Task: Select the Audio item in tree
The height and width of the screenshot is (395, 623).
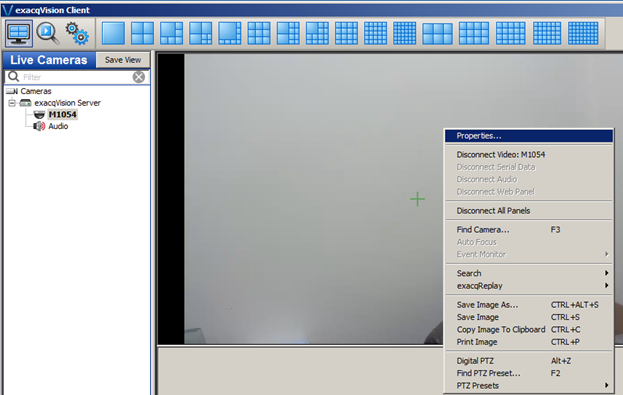Action: click(x=58, y=126)
